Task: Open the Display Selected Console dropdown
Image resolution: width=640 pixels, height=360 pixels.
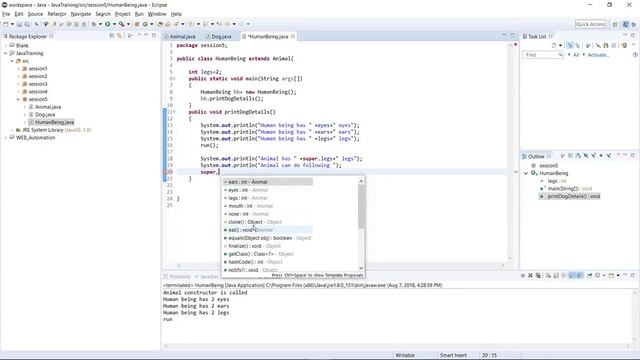Action: pos(604,276)
